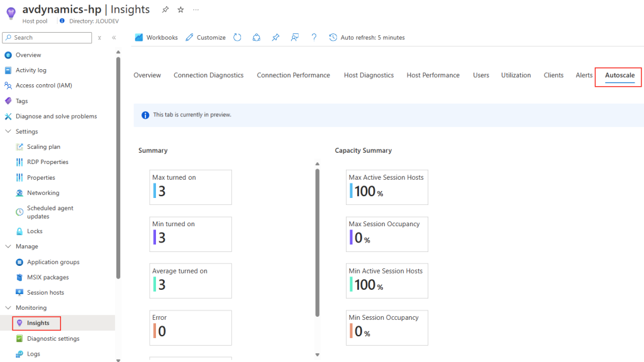Screen dimensions: 644x362
Task: Click the notification bell toolbar icon
Action: coord(257,37)
